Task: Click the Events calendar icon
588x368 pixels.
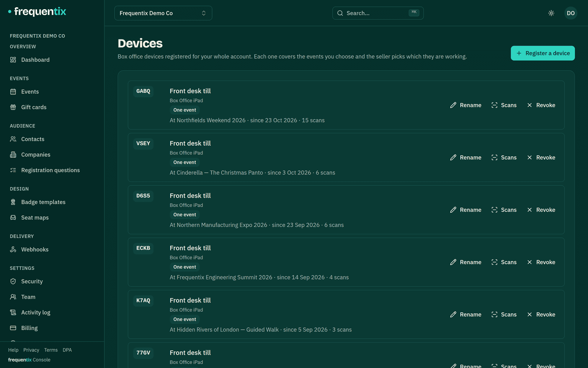Action: (13, 92)
